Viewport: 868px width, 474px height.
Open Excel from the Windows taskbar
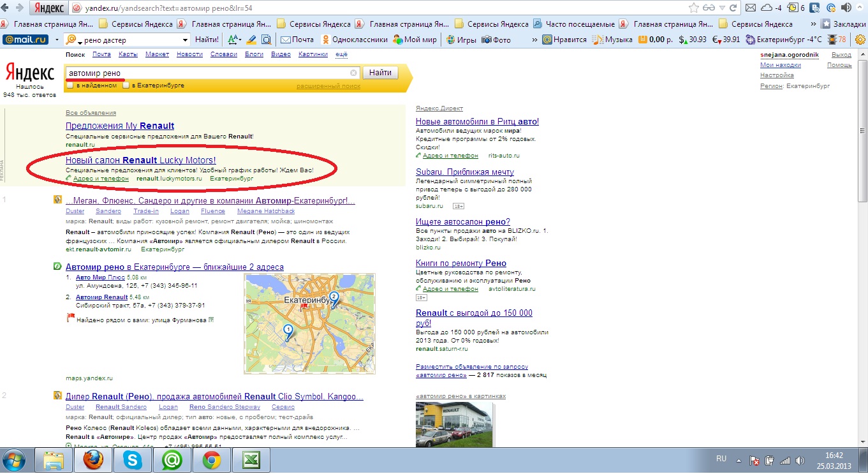251,460
